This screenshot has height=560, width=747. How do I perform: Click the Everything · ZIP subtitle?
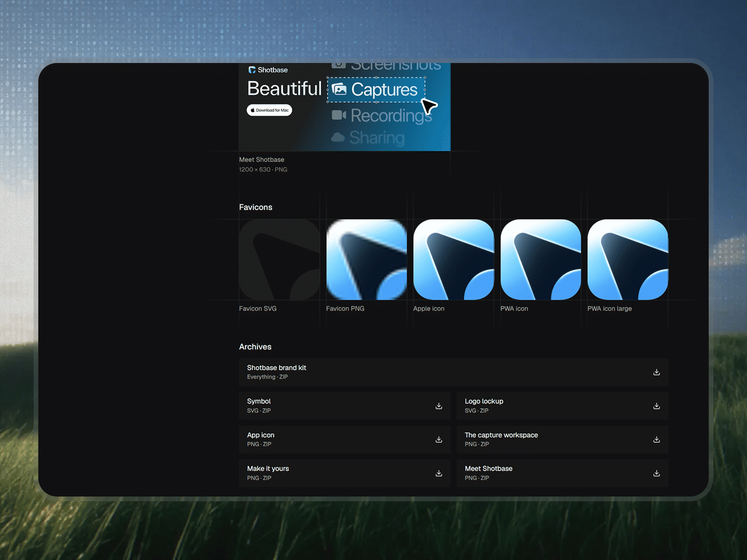(267, 377)
